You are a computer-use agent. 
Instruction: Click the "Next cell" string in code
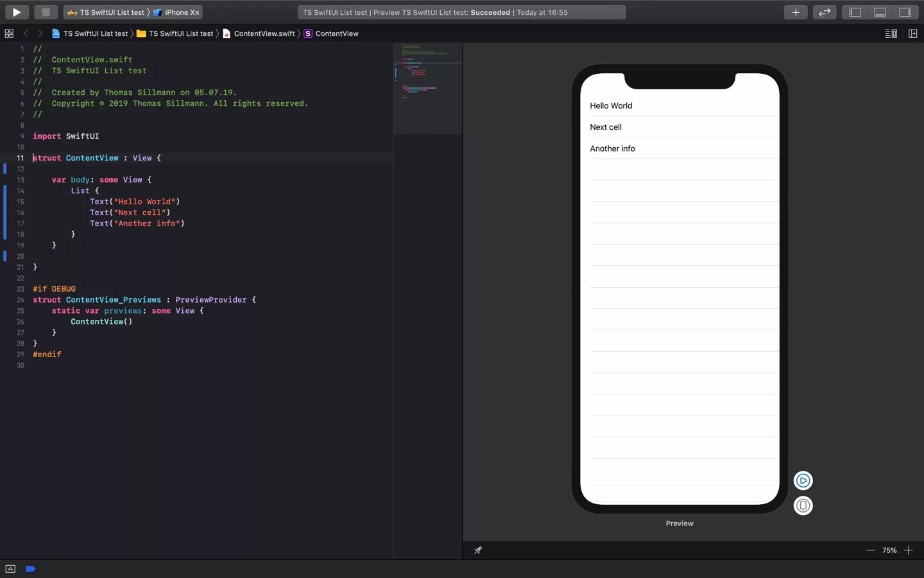point(140,213)
